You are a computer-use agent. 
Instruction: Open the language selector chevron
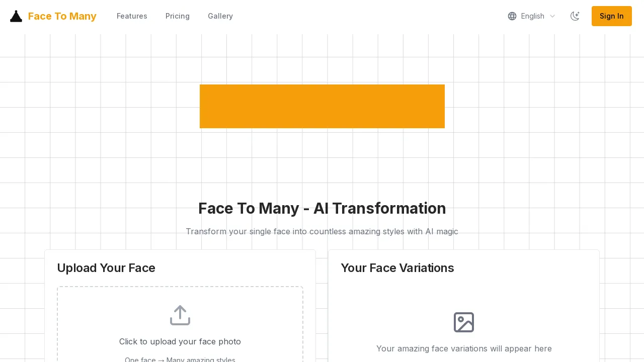[552, 16]
